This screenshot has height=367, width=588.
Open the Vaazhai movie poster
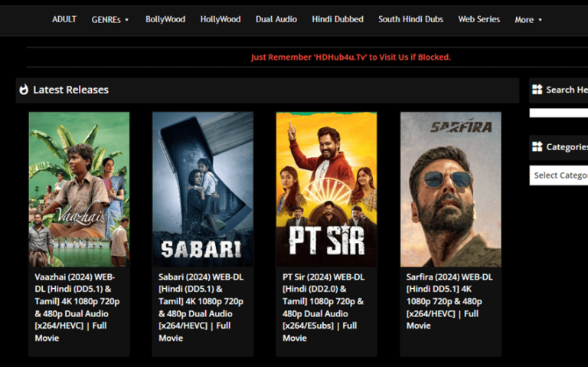point(79,189)
